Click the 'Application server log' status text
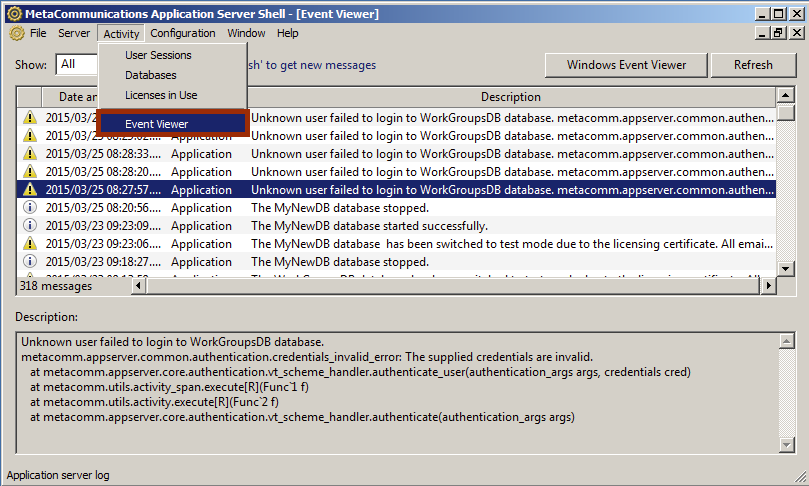The width and height of the screenshot is (809, 486). point(58,475)
